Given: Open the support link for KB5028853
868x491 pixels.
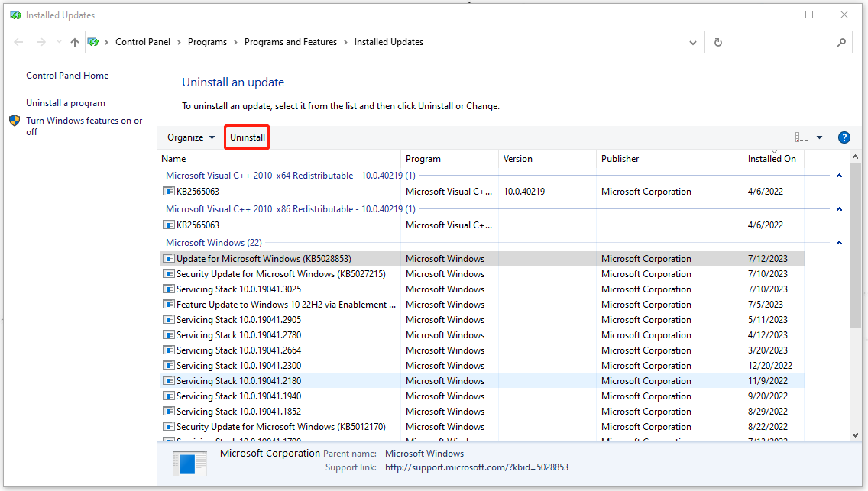Looking at the screenshot, I should 477,467.
